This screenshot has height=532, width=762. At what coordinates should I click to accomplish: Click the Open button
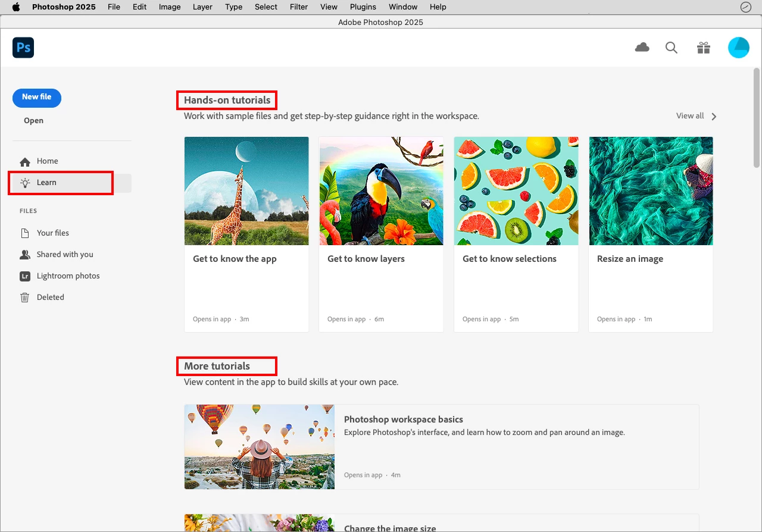point(34,121)
